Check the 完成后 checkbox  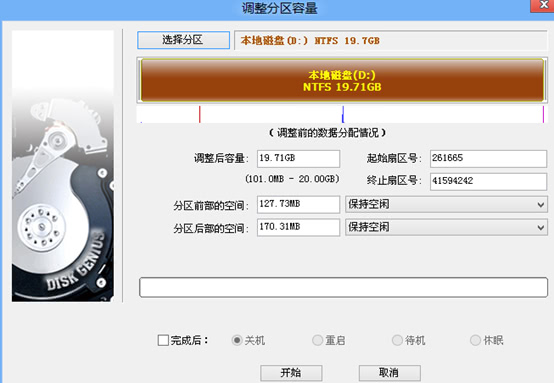pos(163,340)
